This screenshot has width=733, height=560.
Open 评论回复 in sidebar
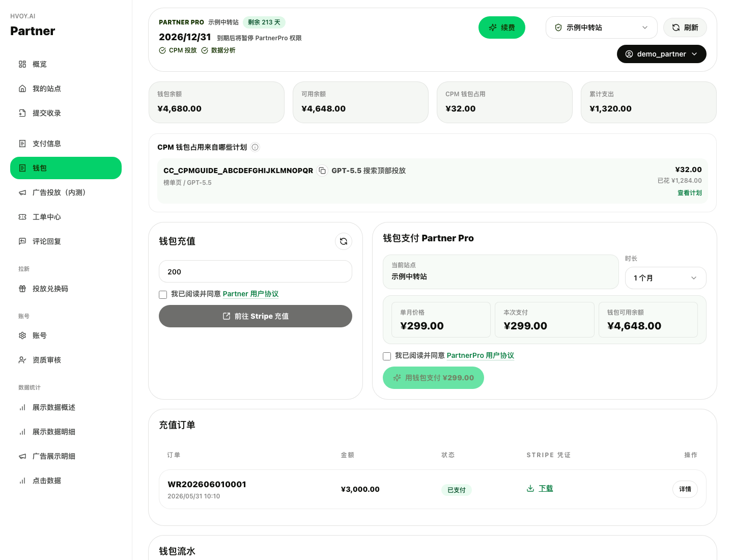click(x=66, y=241)
